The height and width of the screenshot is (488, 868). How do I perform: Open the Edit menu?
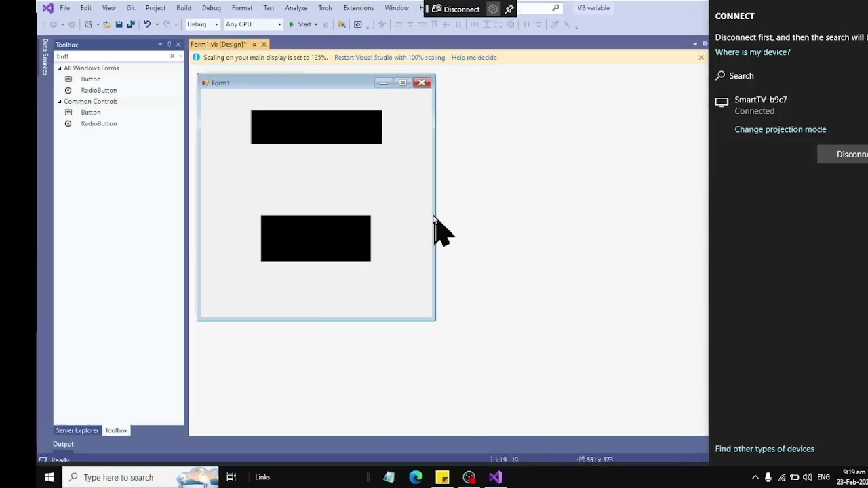86,8
